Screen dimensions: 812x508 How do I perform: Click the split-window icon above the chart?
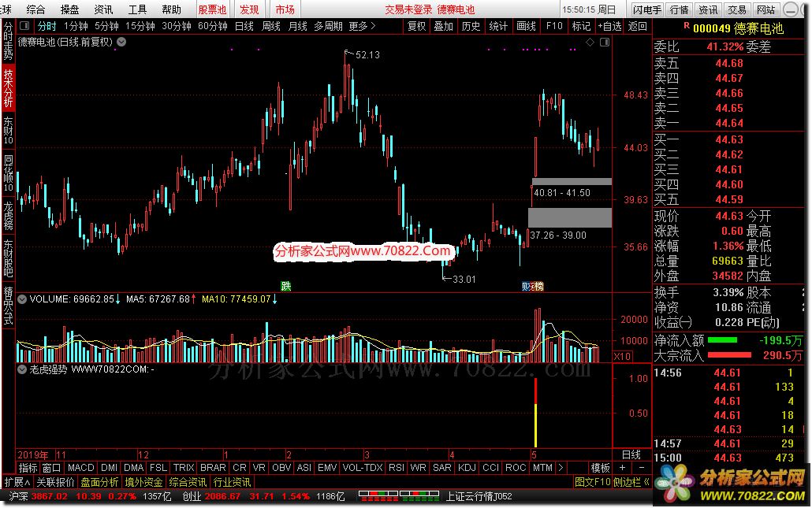pyautogui.click(x=605, y=42)
